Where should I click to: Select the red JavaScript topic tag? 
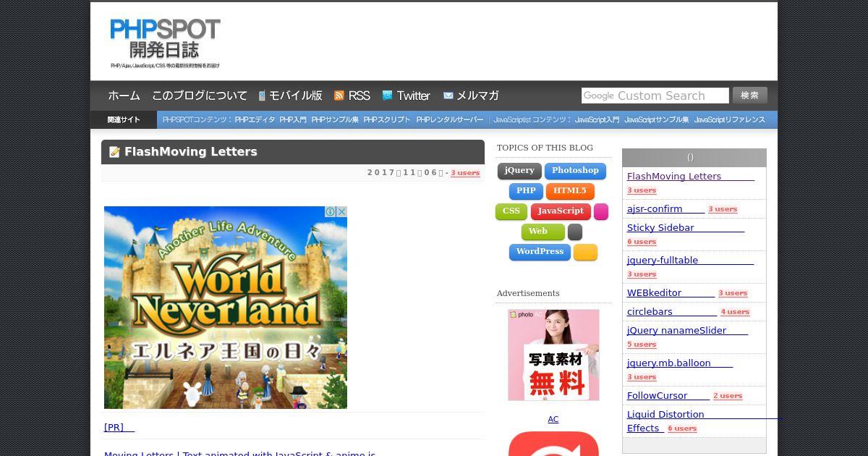click(561, 211)
